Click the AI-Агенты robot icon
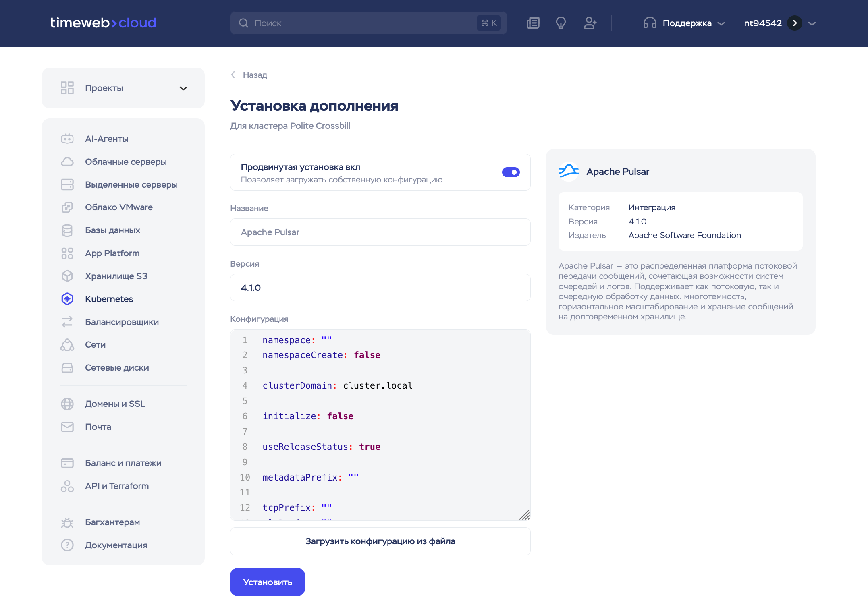The width and height of the screenshot is (868, 609). [67, 139]
